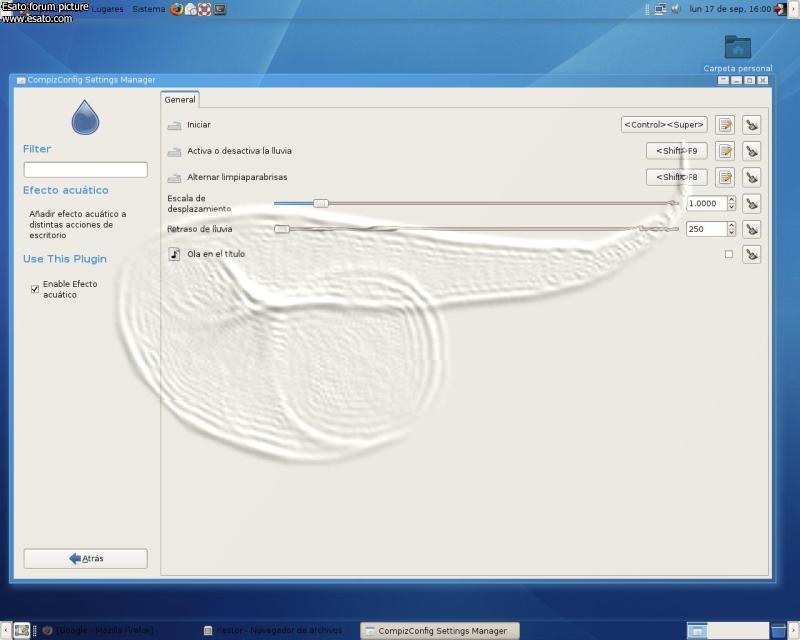The image size is (800, 640).
Task: Open the Sistema menu in top panel
Action: 148,9
